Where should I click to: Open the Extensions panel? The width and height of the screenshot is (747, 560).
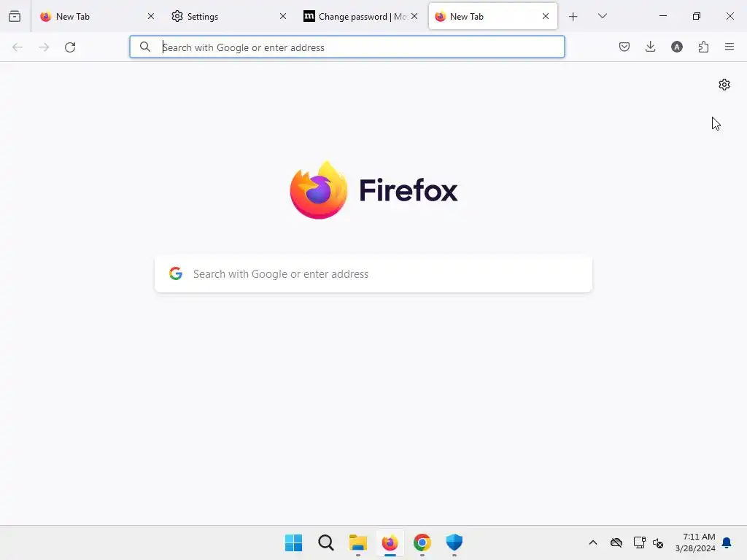click(703, 47)
